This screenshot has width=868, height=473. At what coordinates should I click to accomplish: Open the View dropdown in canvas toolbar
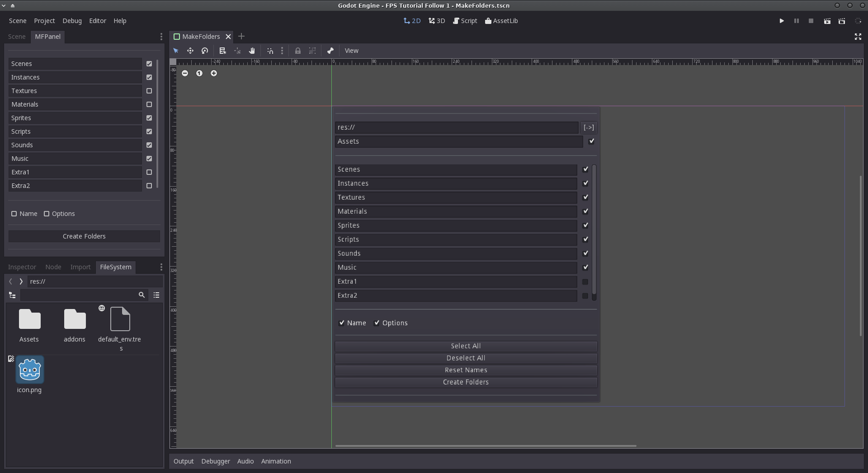[x=351, y=51]
